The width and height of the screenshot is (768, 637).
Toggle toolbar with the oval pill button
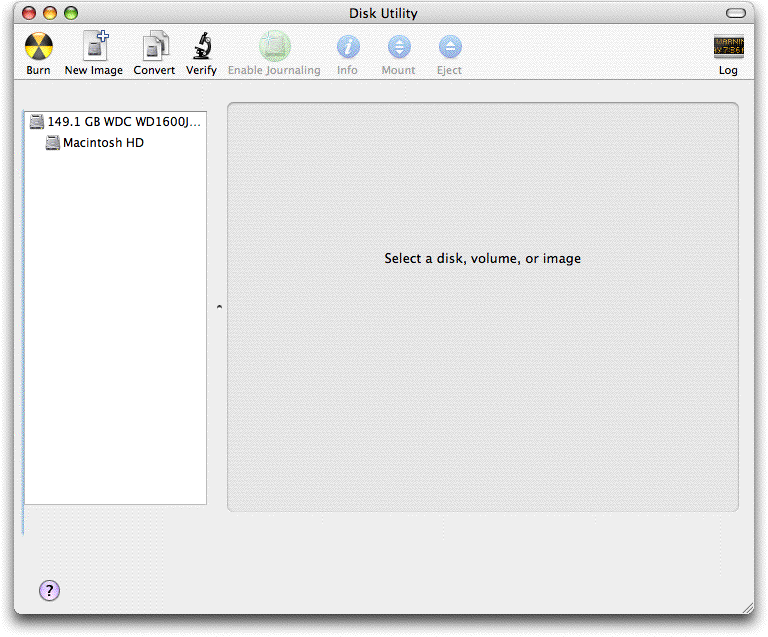tap(735, 13)
